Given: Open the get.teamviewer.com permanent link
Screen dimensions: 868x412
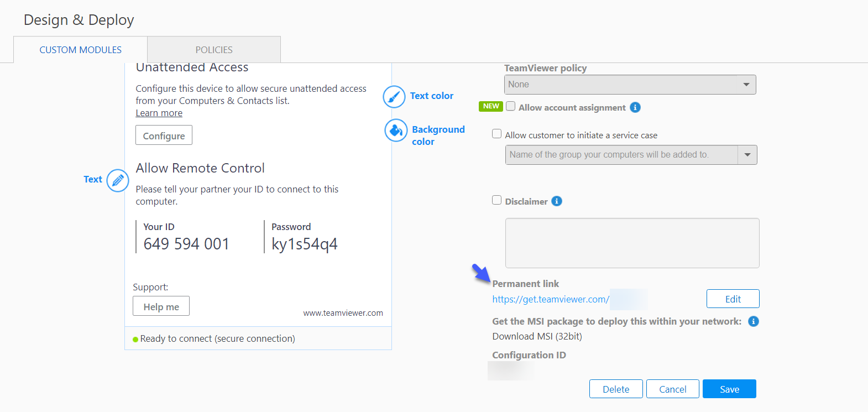Looking at the screenshot, I should pyautogui.click(x=551, y=299).
